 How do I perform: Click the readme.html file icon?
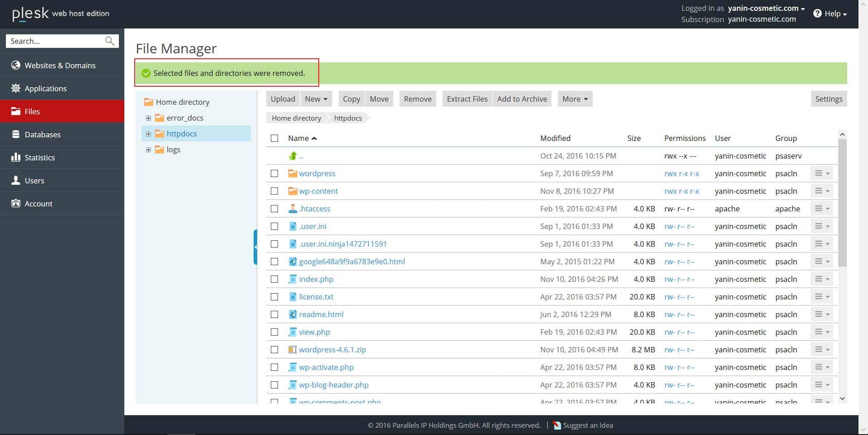[292, 314]
